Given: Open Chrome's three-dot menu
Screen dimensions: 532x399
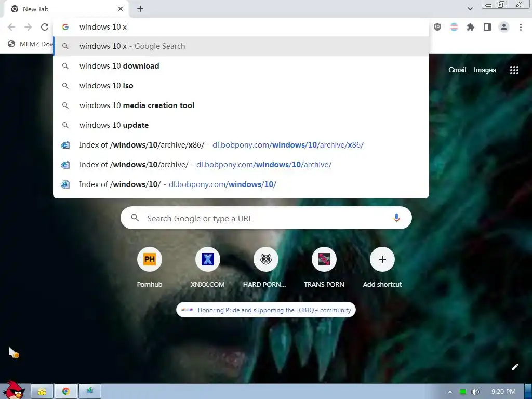Looking at the screenshot, I should (x=521, y=27).
